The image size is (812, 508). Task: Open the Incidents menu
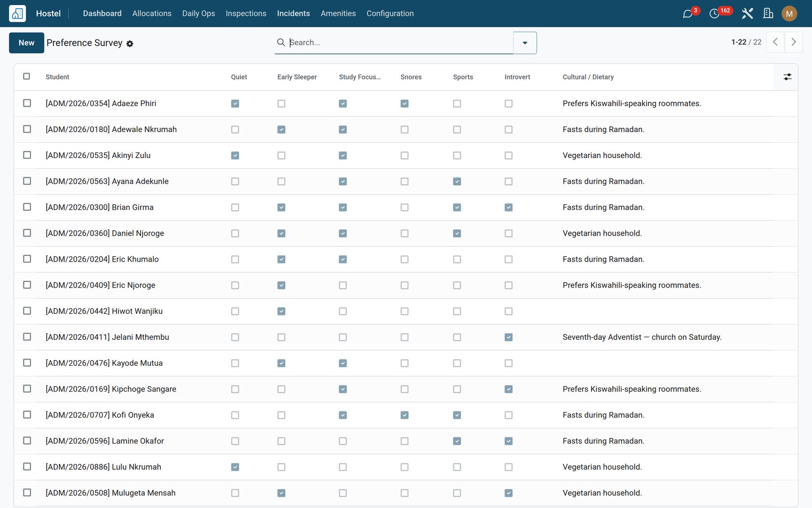(293, 14)
